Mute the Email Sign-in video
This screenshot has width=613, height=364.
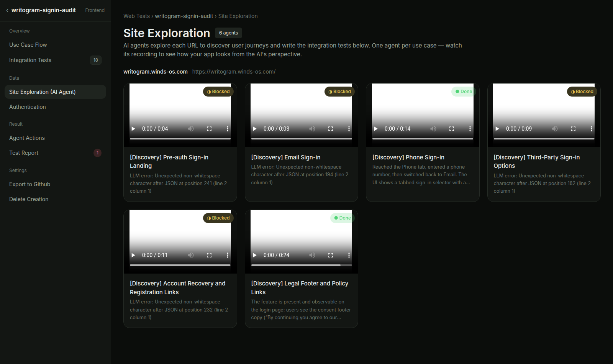tap(312, 129)
